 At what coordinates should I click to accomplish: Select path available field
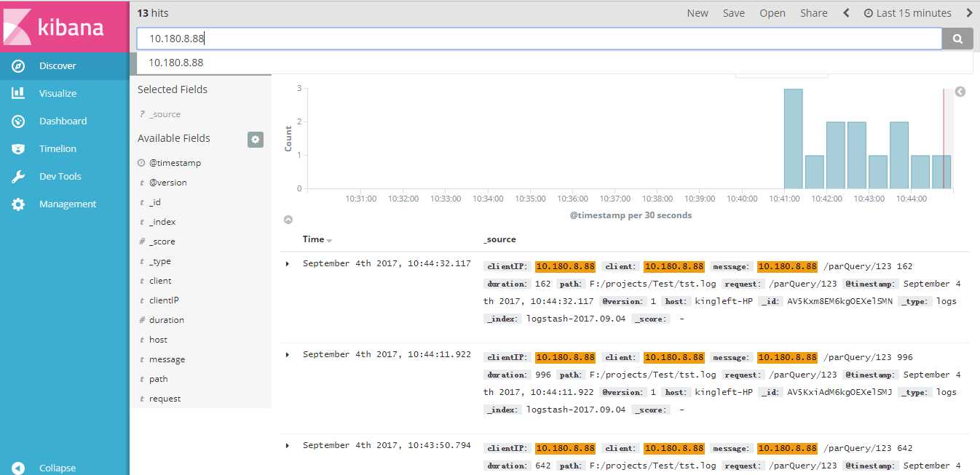click(158, 379)
